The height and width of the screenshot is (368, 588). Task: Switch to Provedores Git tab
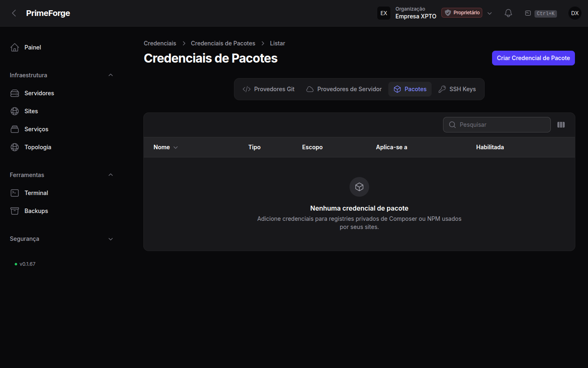tap(268, 89)
